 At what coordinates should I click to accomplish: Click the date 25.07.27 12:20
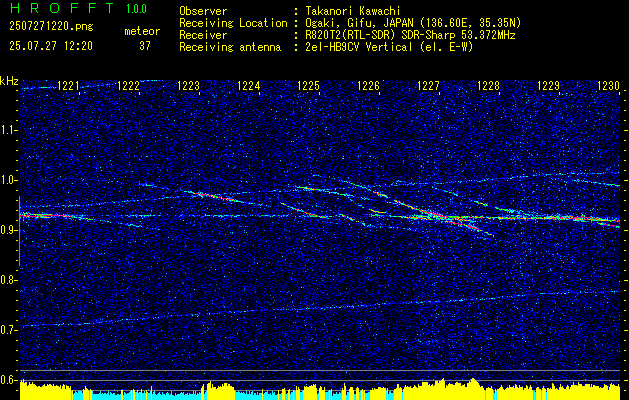tap(51, 46)
